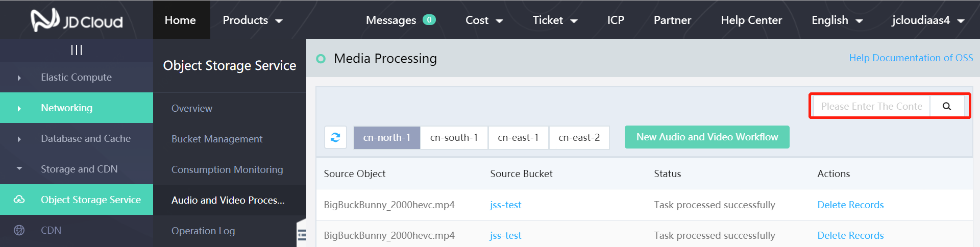Open Bucket Management menu item

tap(217, 139)
